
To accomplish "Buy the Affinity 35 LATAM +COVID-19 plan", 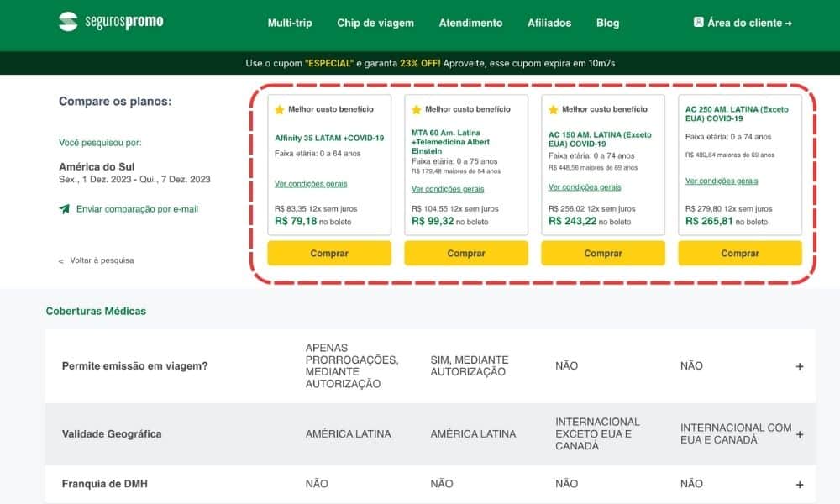I will coord(329,253).
